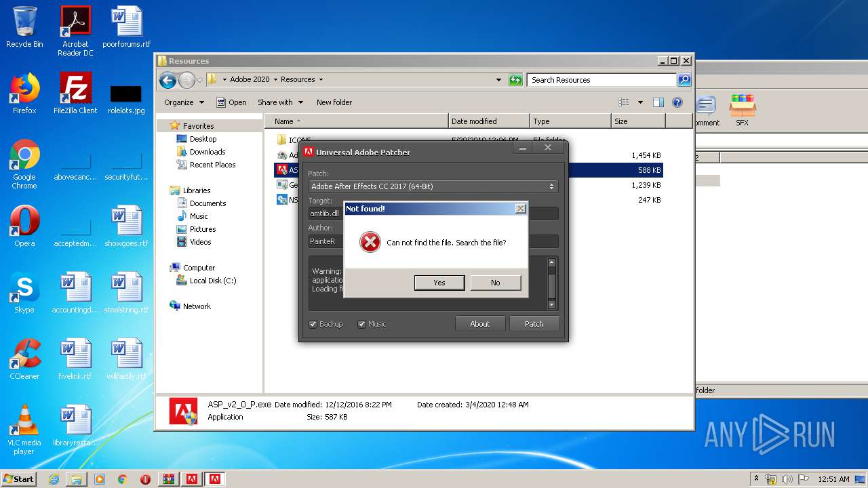
Task: Click clock showing 12:51 AM
Action: (834, 479)
